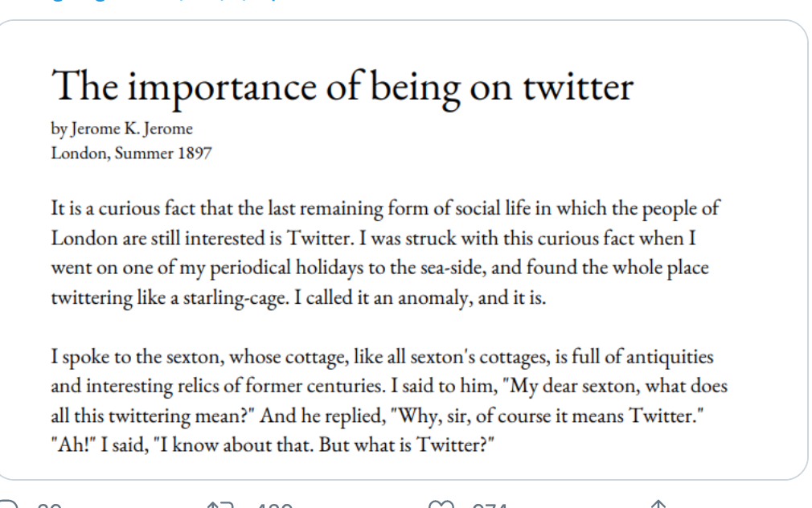Click the line 'twittering like a starling-cage'
Image resolution: width=812 pixels, height=508 pixels.
click(298, 298)
